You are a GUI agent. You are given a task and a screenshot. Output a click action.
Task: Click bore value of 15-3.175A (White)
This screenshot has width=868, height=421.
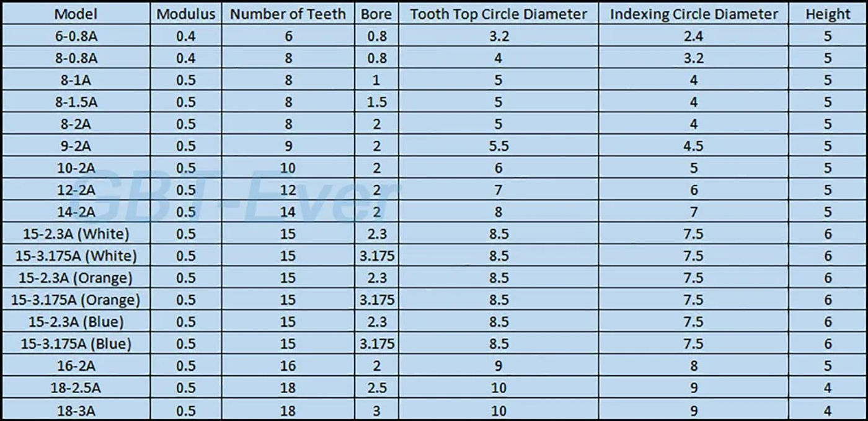[x=376, y=256]
